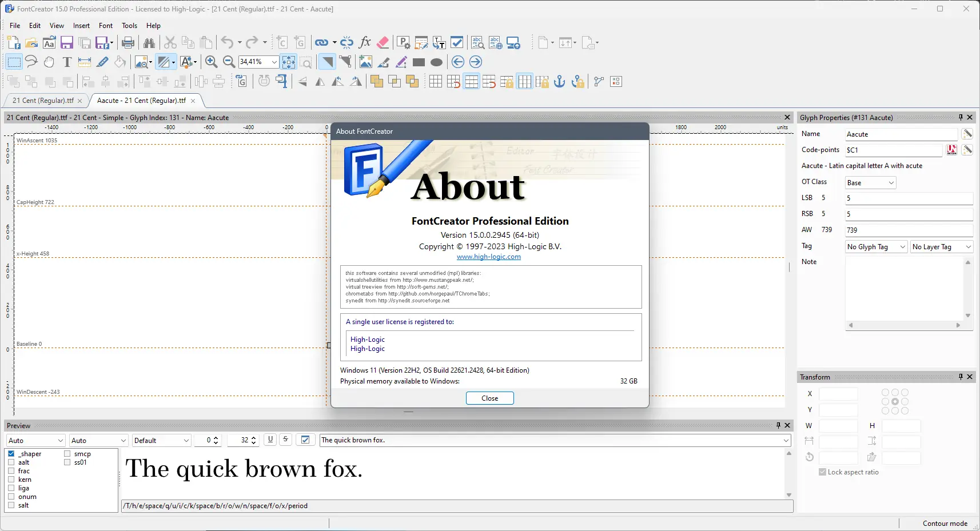
Task: Open the No Glyph Tag dropdown
Action: (877, 246)
